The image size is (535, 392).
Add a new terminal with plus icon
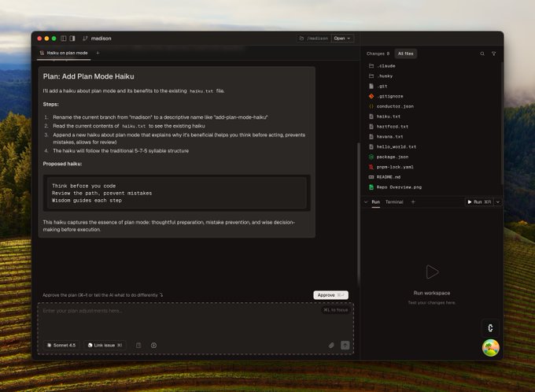point(413,202)
